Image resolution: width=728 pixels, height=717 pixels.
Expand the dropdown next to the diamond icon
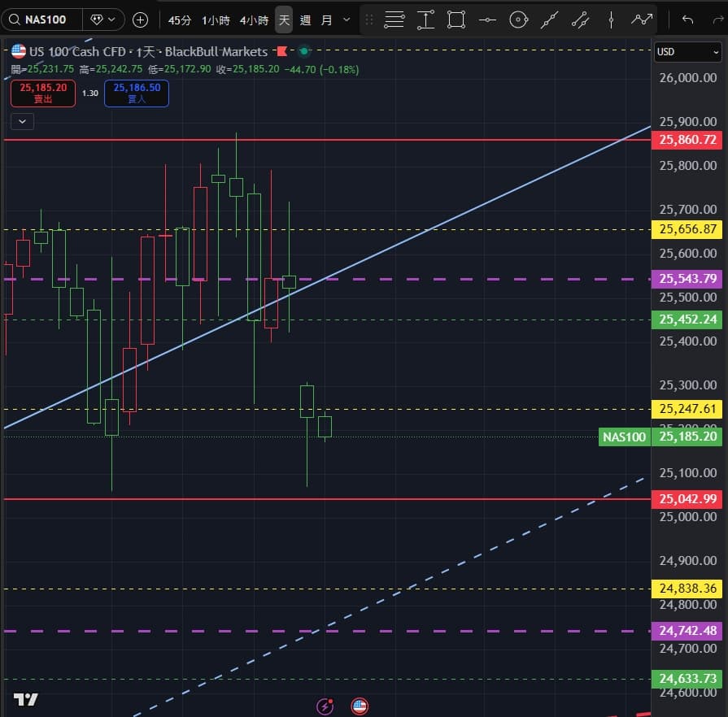[x=111, y=20]
